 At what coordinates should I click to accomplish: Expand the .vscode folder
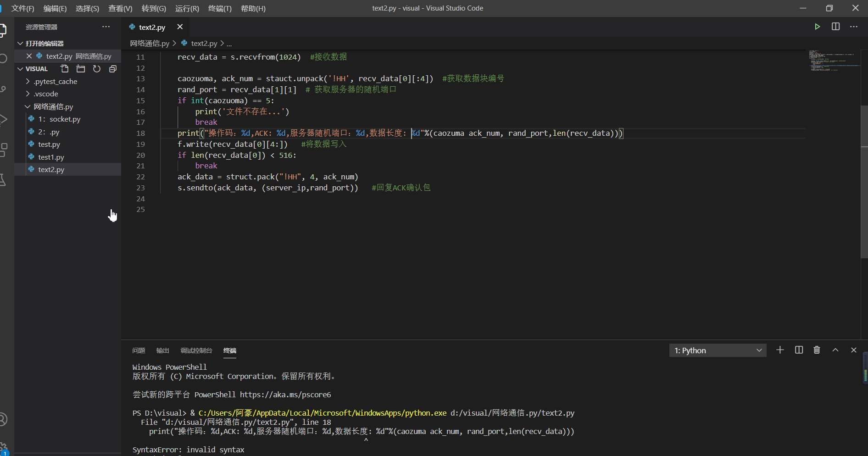click(x=68, y=94)
